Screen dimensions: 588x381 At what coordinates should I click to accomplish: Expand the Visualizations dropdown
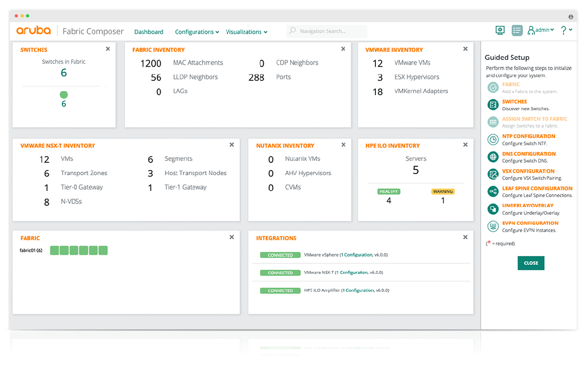click(x=244, y=31)
